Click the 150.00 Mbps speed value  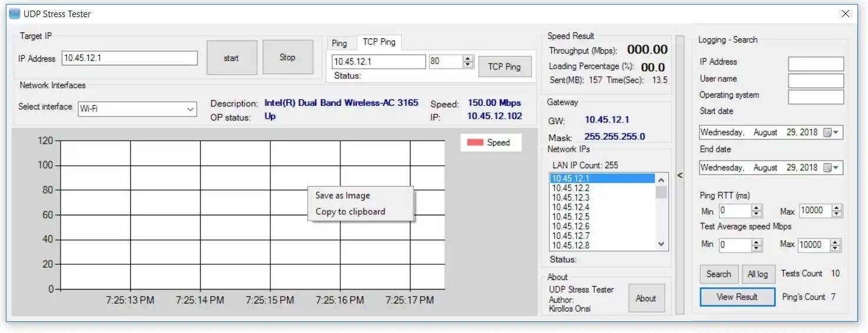[494, 102]
